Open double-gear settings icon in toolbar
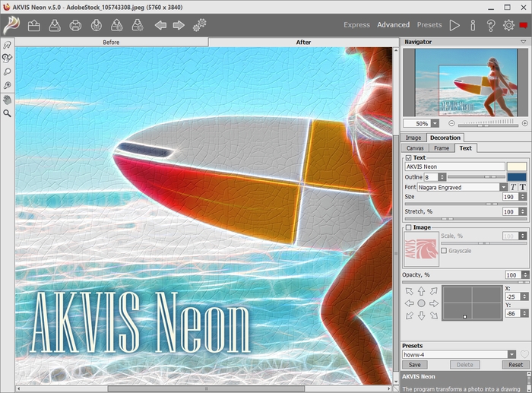The height and width of the screenshot is (393, 532). point(199,25)
